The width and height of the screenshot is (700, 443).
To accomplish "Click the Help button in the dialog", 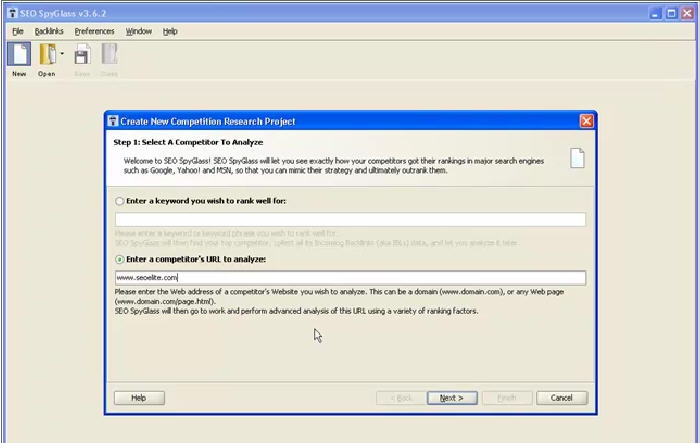I will pos(139,398).
